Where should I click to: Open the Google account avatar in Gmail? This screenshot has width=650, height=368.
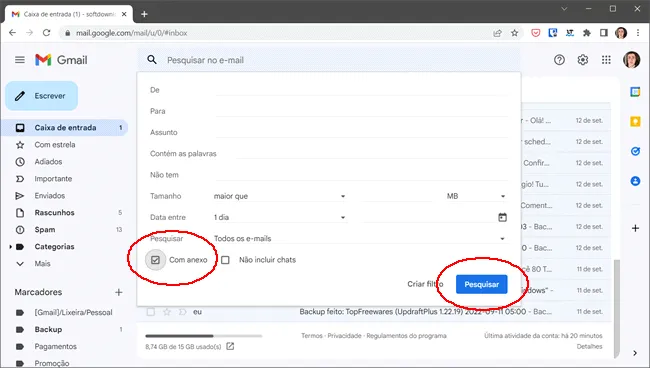coord(631,60)
